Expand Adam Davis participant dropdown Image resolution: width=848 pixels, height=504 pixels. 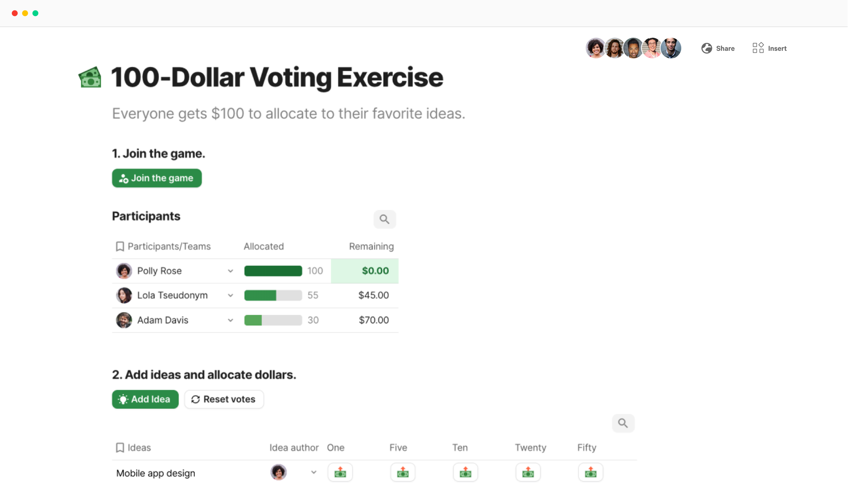click(x=230, y=320)
